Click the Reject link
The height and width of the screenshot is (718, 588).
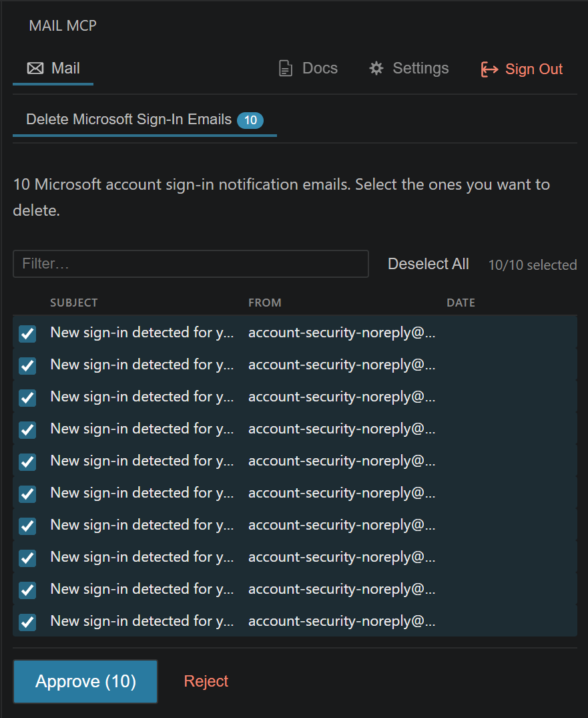206,681
